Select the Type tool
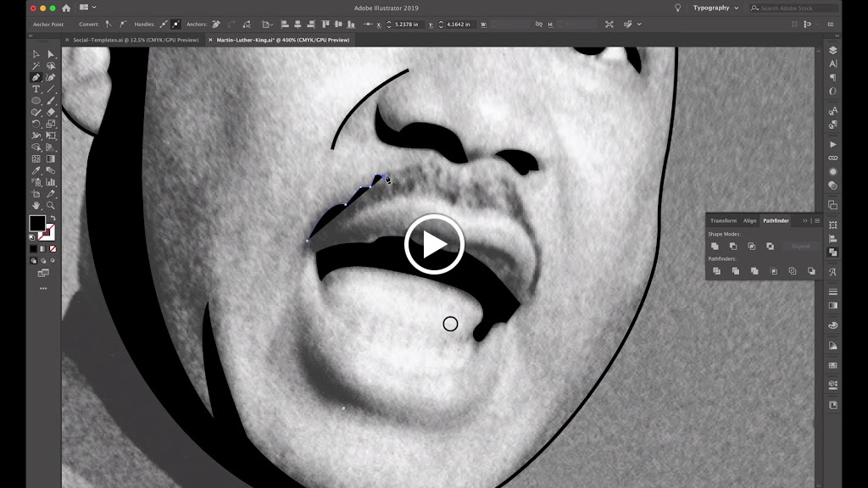 click(36, 89)
